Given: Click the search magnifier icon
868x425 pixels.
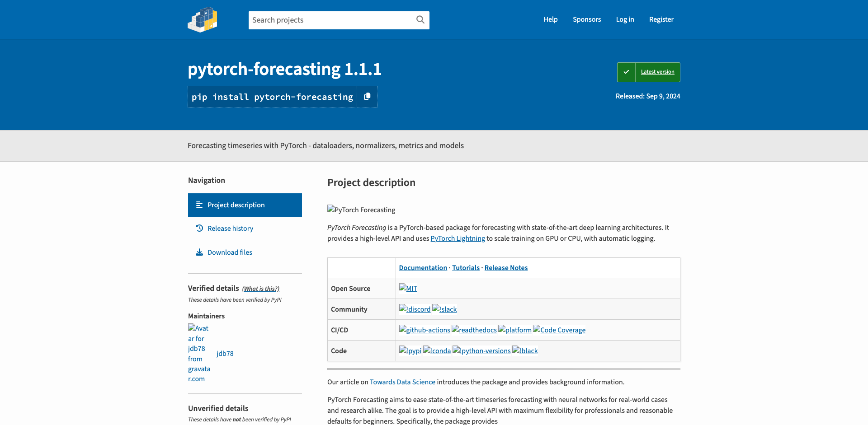Looking at the screenshot, I should [420, 19].
